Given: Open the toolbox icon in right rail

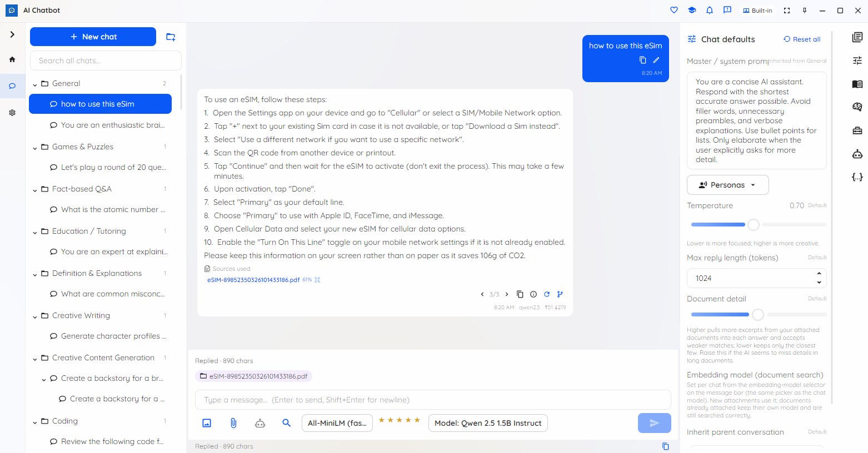Looking at the screenshot, I should point(857,130).
